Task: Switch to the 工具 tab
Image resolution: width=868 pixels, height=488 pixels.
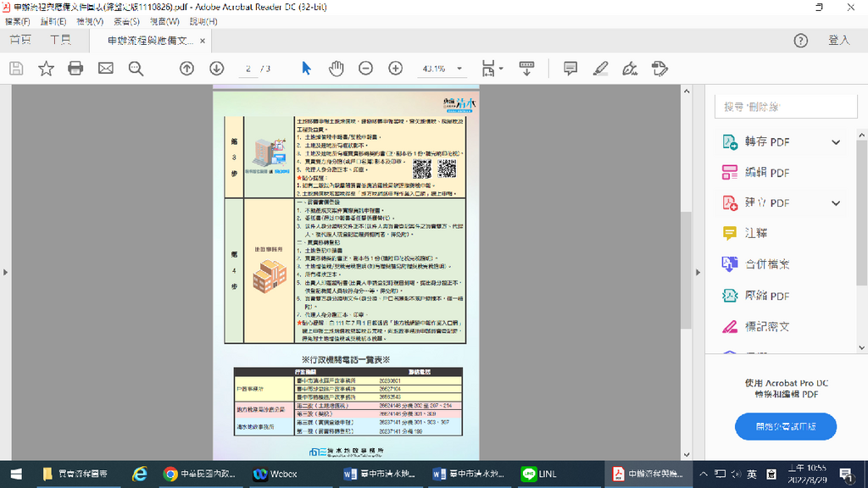Action: click(60, 41)
